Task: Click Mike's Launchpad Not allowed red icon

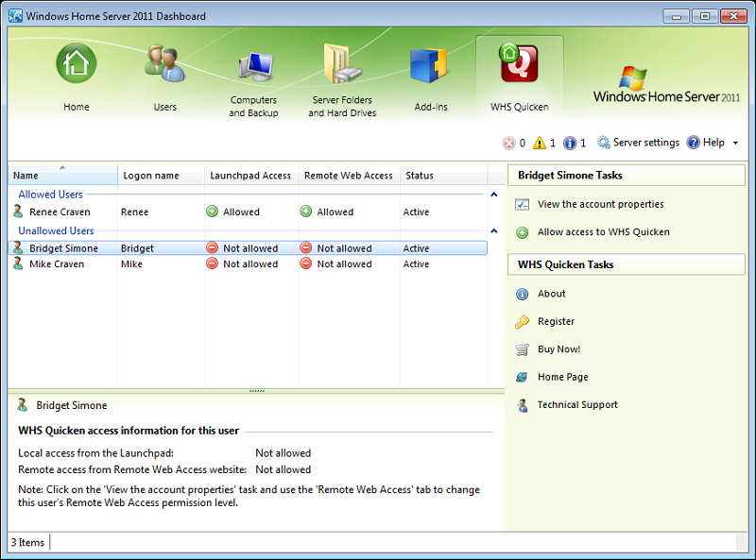Action: click(212, 263)
